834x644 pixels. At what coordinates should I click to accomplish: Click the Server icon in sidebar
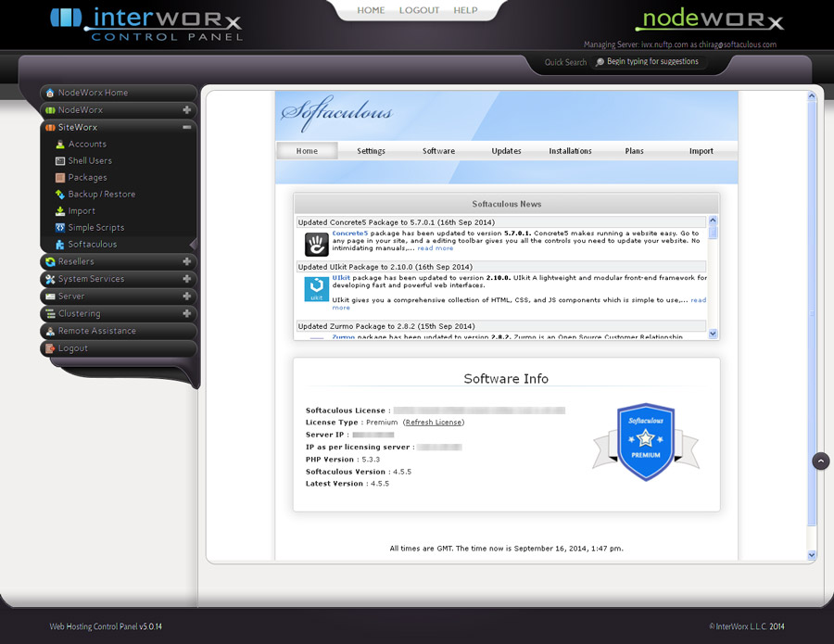point(50,297)
